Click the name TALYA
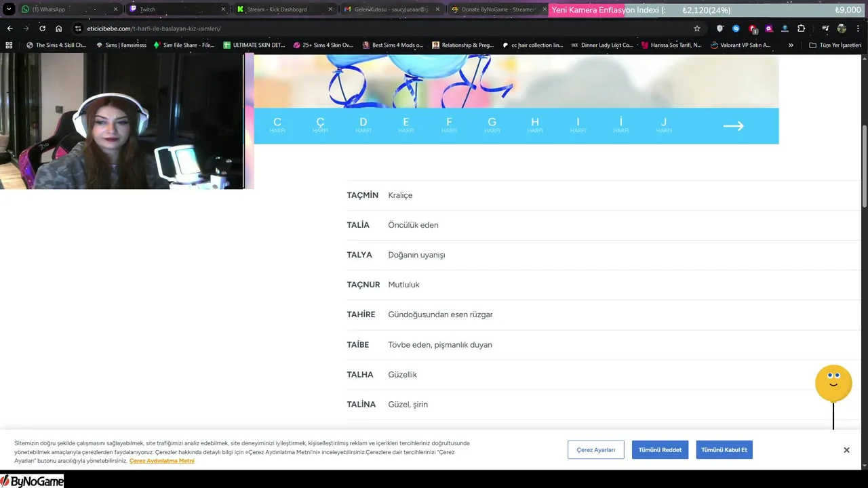868x488 pixels. point(359,255)
